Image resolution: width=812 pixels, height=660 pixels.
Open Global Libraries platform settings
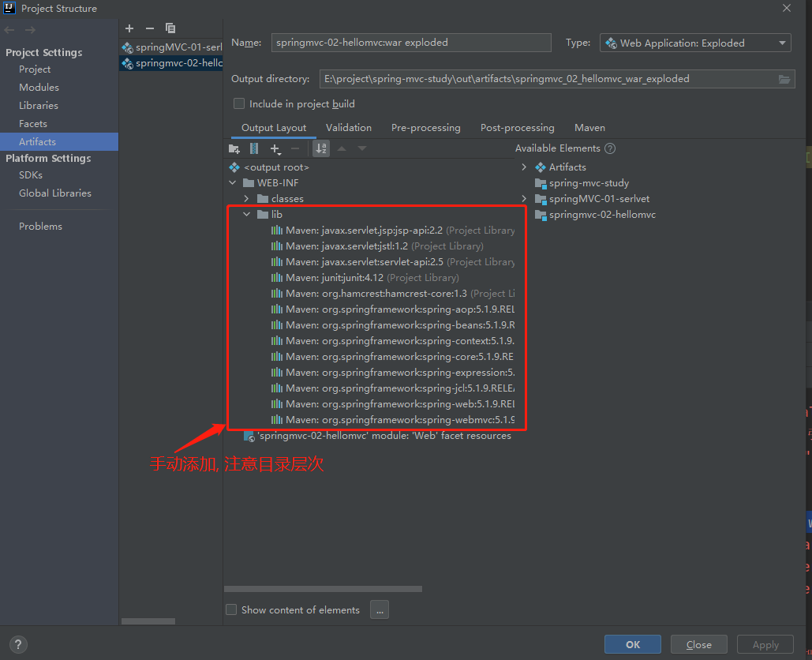(55, 193)
